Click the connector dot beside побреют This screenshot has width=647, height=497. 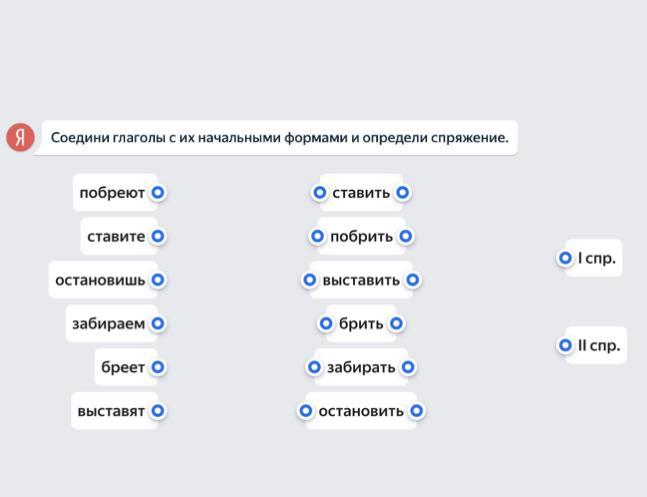[x=157, y=193]
